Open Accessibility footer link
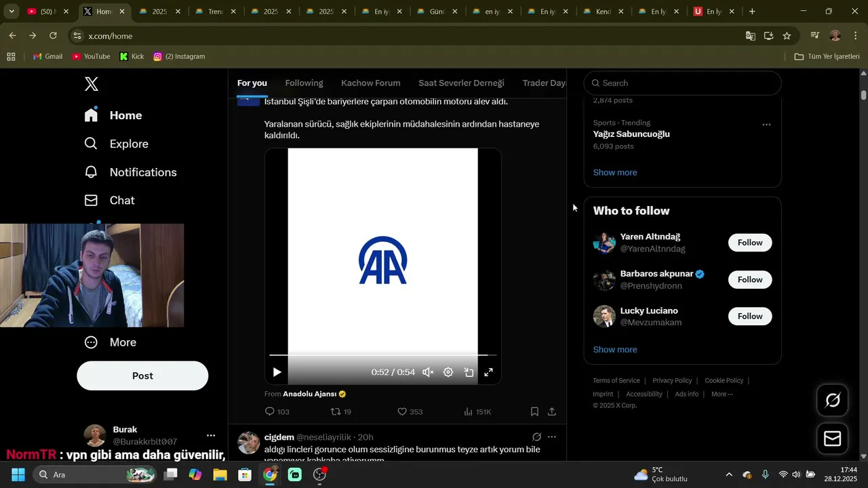The width and height of the screenshot is (868, 488). [x=644, y=394]
